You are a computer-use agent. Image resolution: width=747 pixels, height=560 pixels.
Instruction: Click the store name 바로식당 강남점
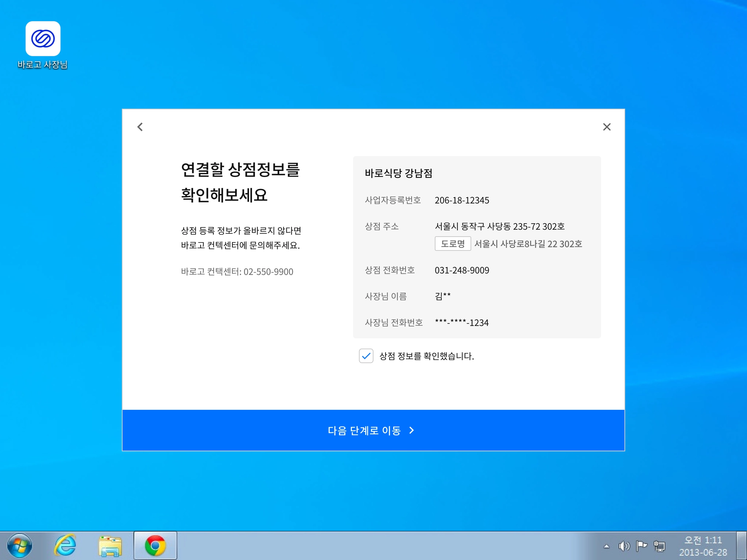398,173
